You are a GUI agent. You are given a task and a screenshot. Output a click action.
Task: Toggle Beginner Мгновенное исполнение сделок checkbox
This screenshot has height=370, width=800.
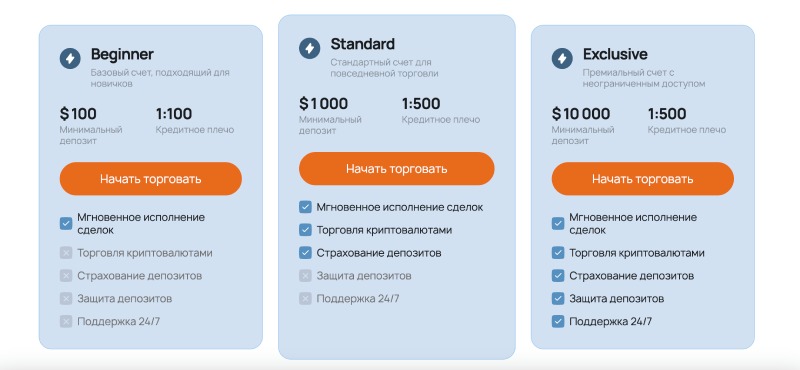pyautogui.click(x=66, y=224)
